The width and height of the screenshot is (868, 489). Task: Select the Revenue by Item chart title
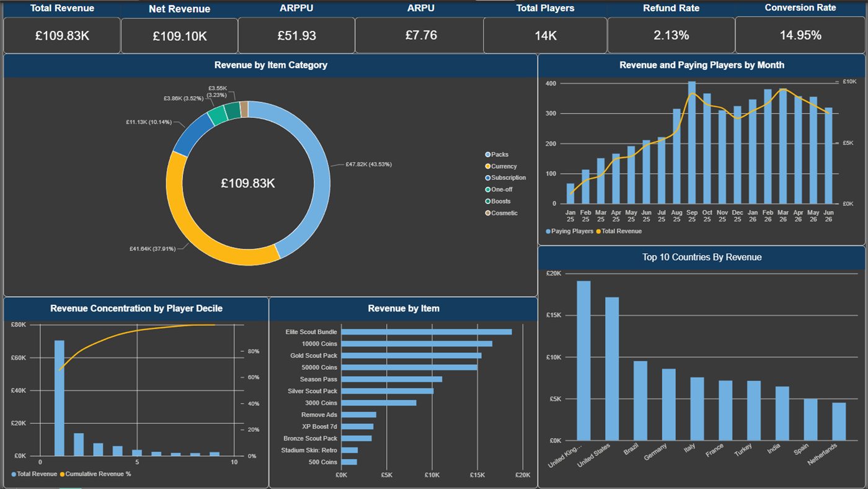coord(404,308)
